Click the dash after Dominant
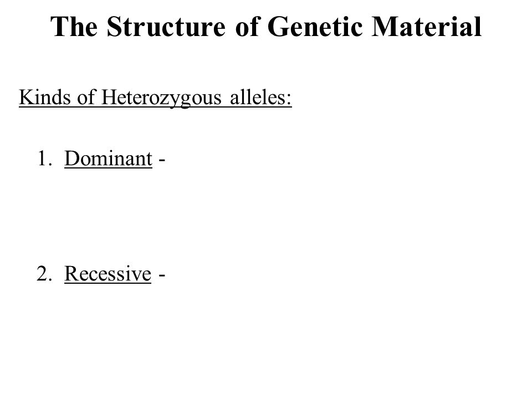 162,160
